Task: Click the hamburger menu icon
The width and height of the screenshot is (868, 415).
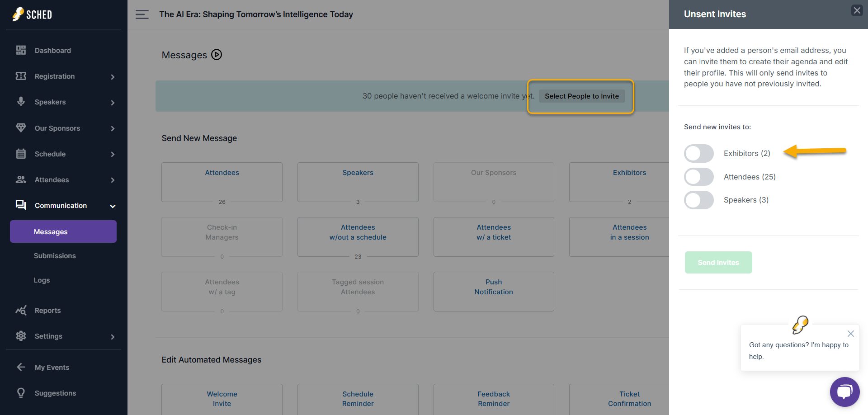Action: point(142,14)
